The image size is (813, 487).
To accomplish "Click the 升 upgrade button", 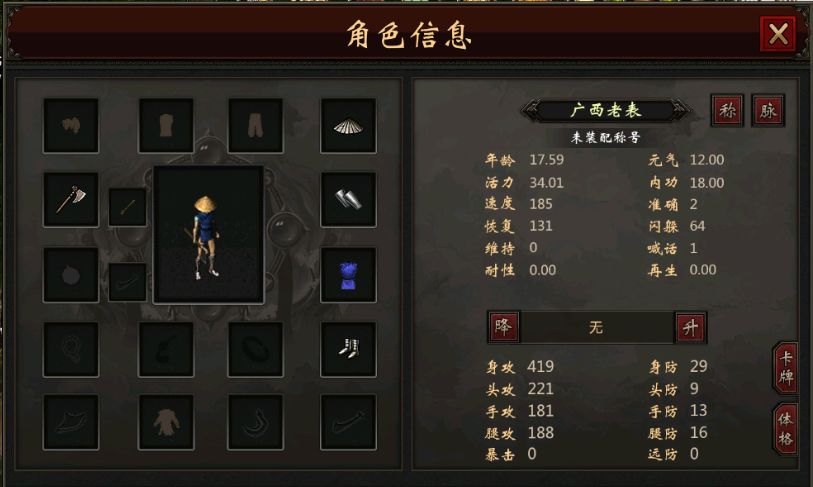I will point(691,327).
